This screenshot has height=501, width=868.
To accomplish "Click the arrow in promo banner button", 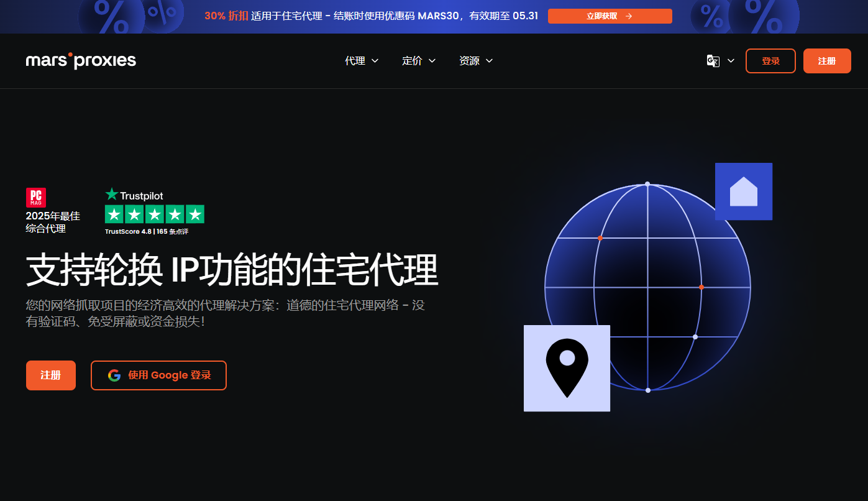I will [629, 16].
